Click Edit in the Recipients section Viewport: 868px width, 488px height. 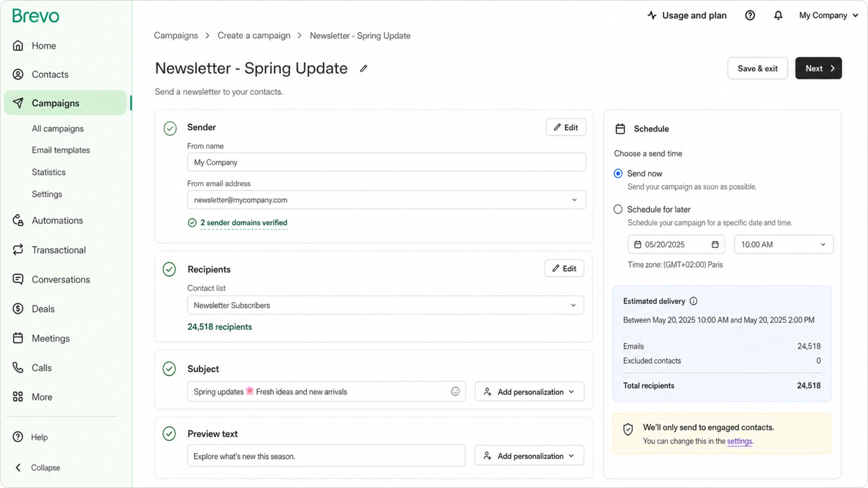click(x=564, y=268)
